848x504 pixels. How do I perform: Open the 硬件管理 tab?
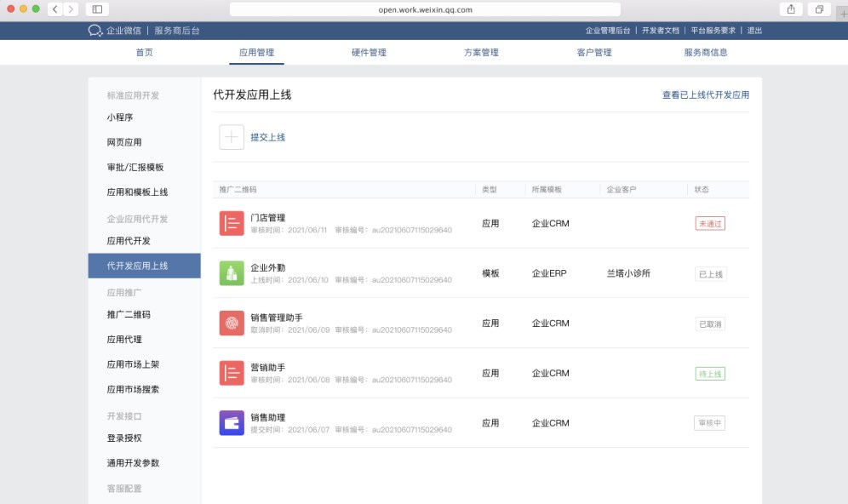tap(369, 53)
